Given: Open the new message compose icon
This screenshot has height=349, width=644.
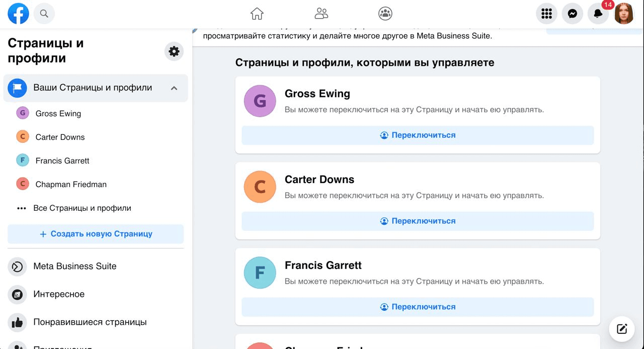Looking at the screenshot, I should click(622, 329).
